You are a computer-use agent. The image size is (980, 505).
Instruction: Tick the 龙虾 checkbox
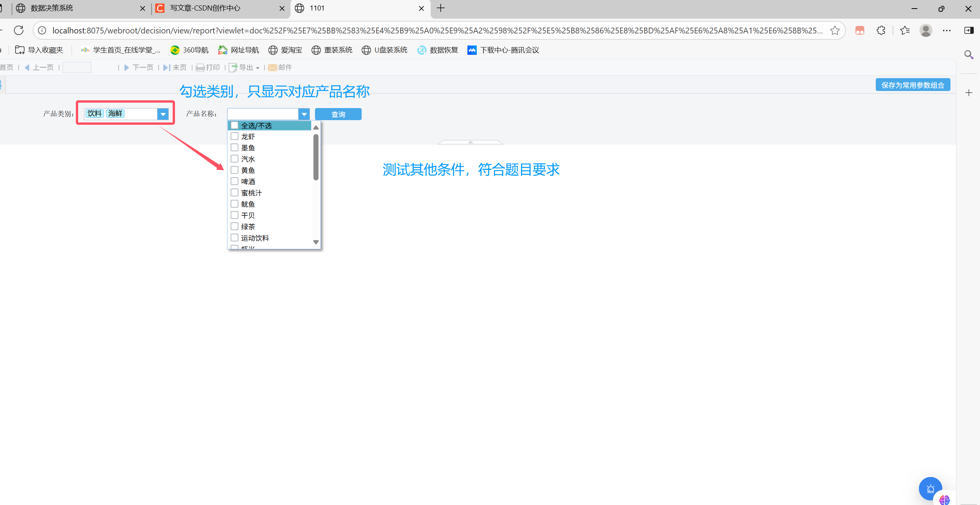point(234,136)
